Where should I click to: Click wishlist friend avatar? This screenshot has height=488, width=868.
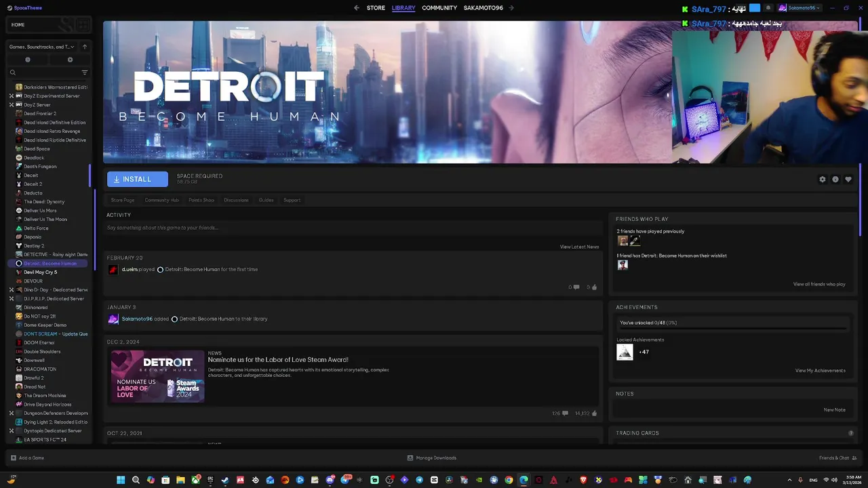coord(623,265)
